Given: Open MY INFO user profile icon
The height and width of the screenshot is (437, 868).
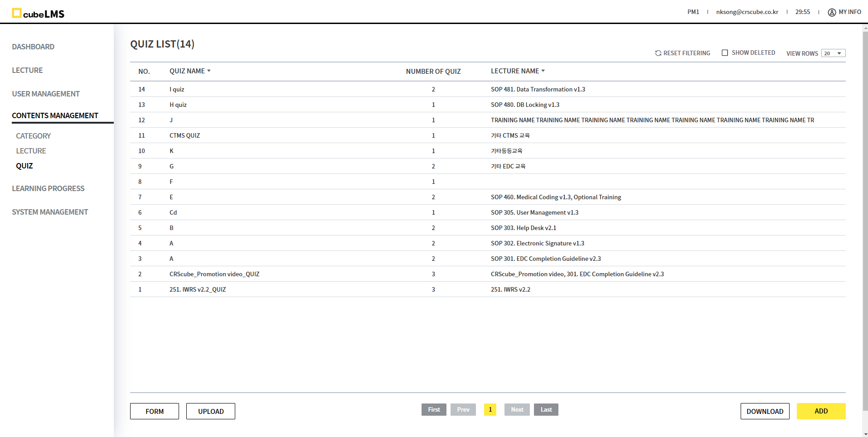Looking at the screenshot, I should pos(832,12).
